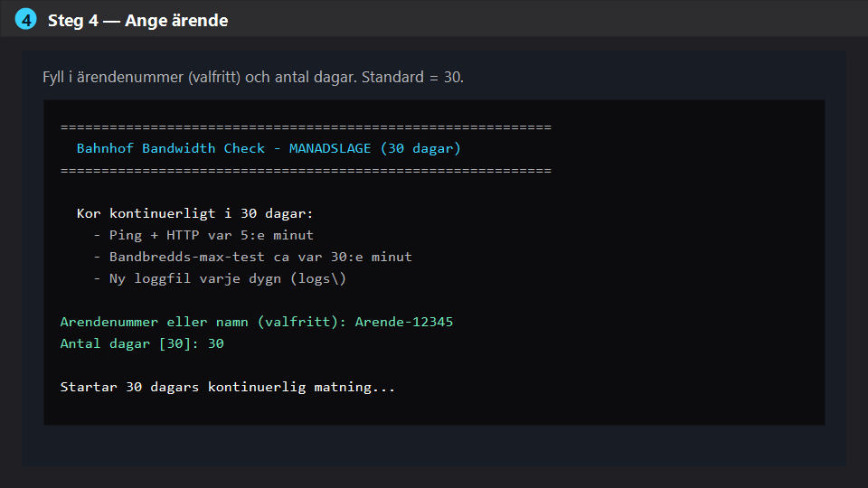Select 'MANADSLAGE' in the terminal title
868x488 pixels.
[x=330, y=148]
